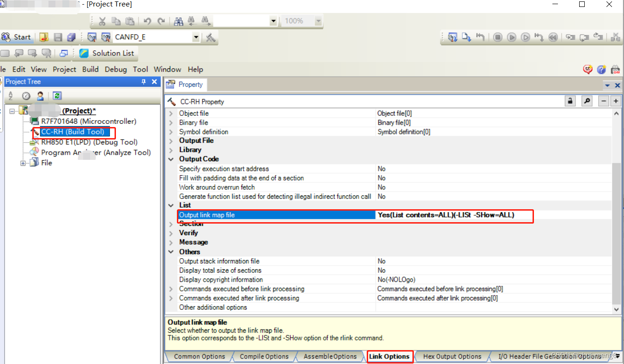Collapse the Others category
The width and height of the screenshot is (624, 364).
tap(171, 252)
